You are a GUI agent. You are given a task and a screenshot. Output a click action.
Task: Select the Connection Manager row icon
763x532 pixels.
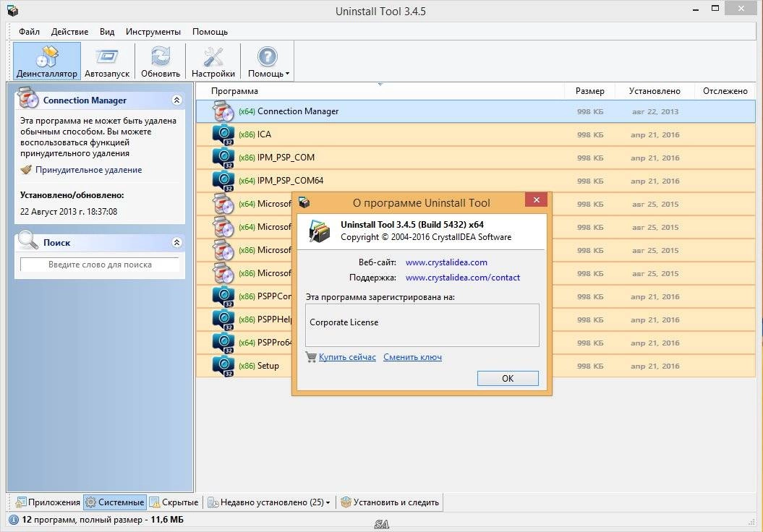click(x=223, y=111)
